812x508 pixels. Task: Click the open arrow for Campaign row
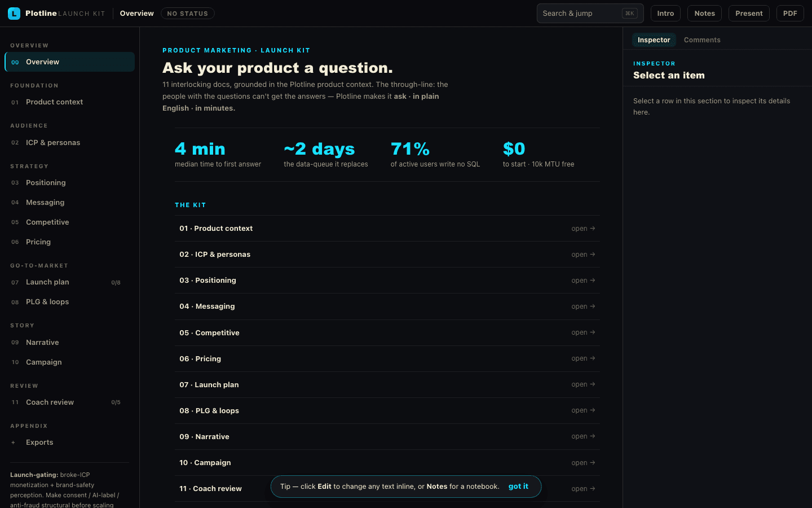(x=583, y=463)
